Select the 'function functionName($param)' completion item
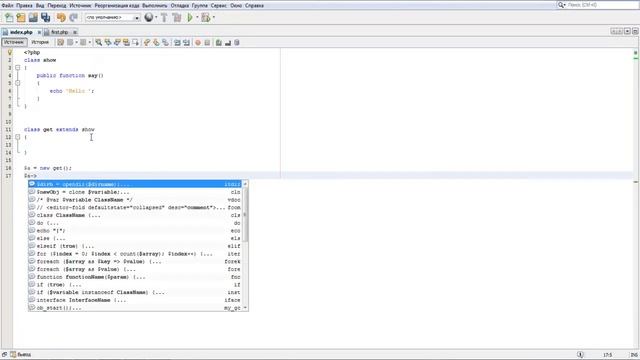The width and height of the screenshot is (640, 360). pyautogui.click(x=135, y=277)
